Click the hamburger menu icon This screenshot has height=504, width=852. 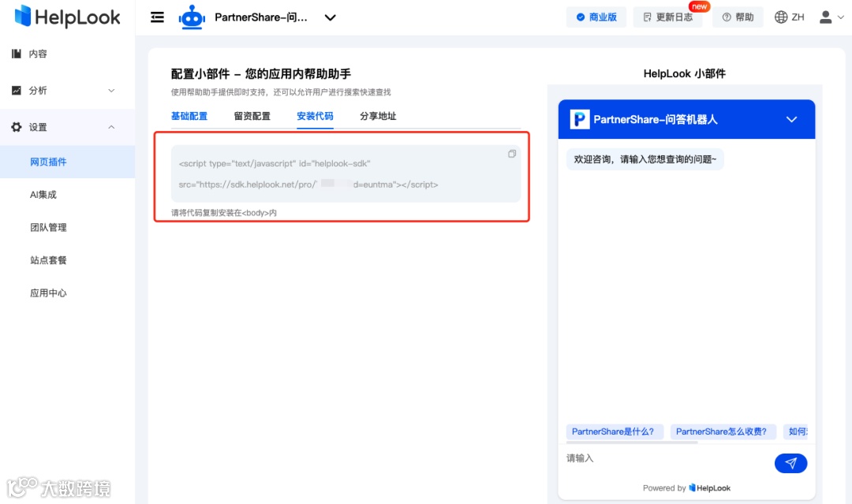coord(157,16)
